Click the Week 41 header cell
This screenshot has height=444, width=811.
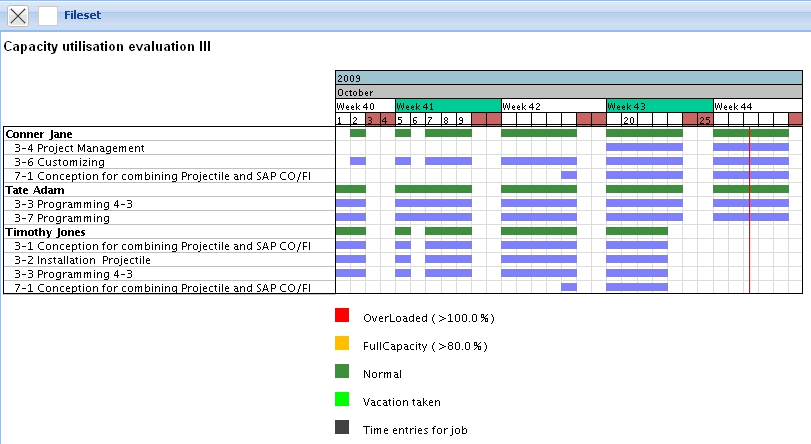coord(447,106)
